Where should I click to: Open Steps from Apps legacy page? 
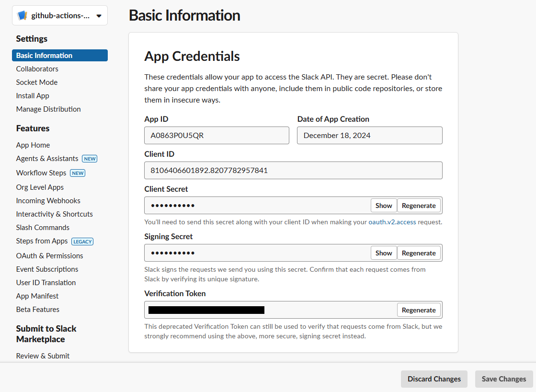click(42, 241)
